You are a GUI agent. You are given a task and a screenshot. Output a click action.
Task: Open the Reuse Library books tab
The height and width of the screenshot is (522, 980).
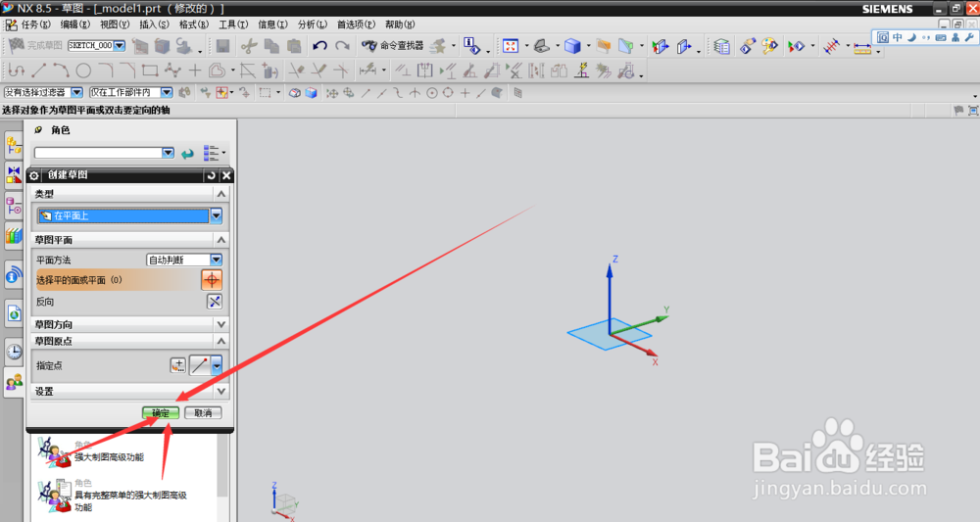pos(14,235)
